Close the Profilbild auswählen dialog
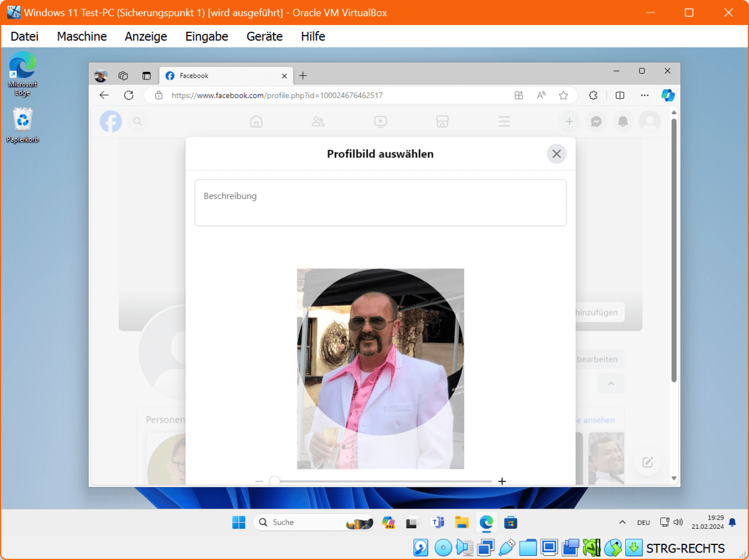The height and width of the screenshot is (560, 749). pyautogui.click(x=556, y=154)
